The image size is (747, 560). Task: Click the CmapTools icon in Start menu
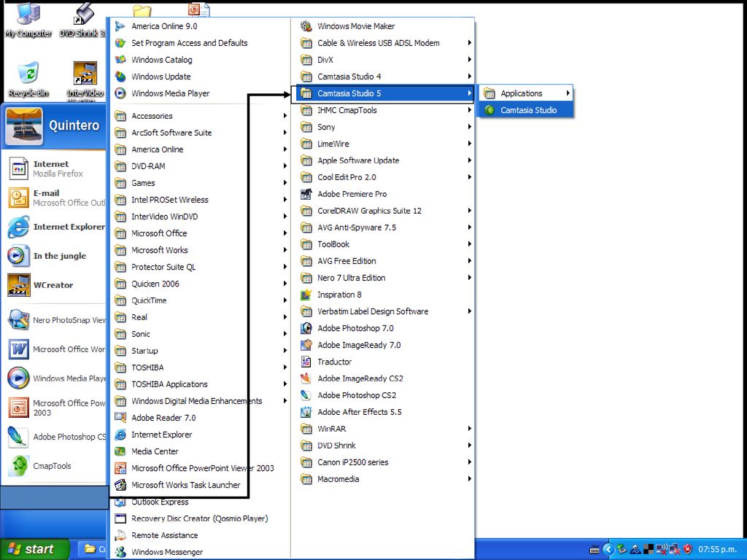click(18, 466)
